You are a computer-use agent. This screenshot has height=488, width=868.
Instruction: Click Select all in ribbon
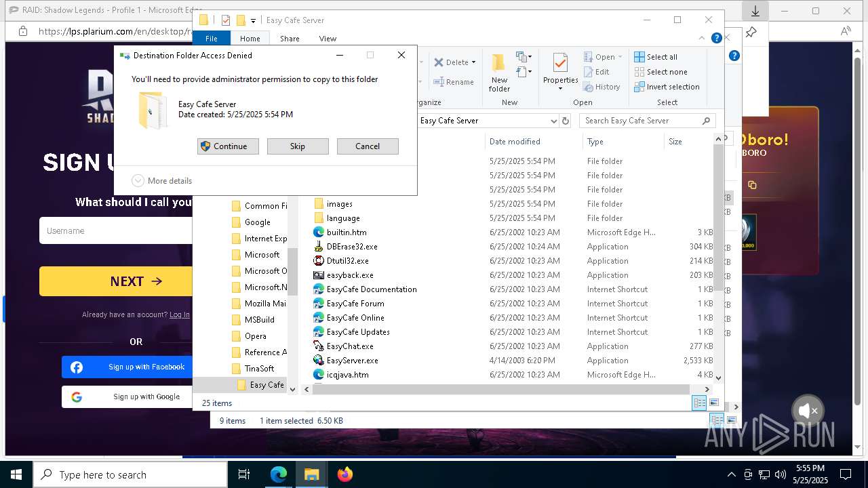pos(656,57)
